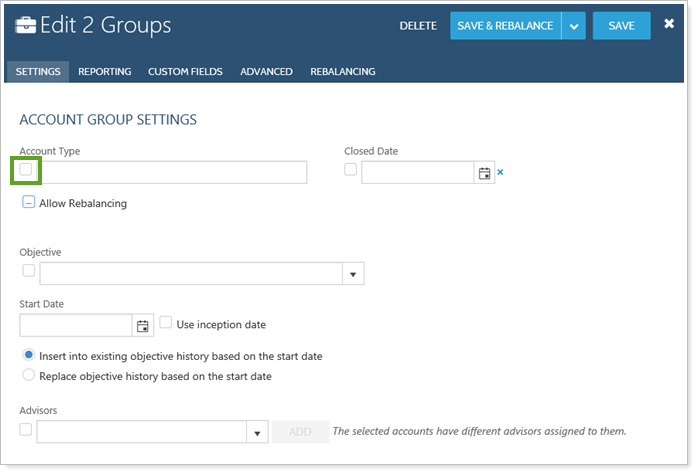Tick the Closed Date checkbox

pyautogui.click(x=350, y=170)
